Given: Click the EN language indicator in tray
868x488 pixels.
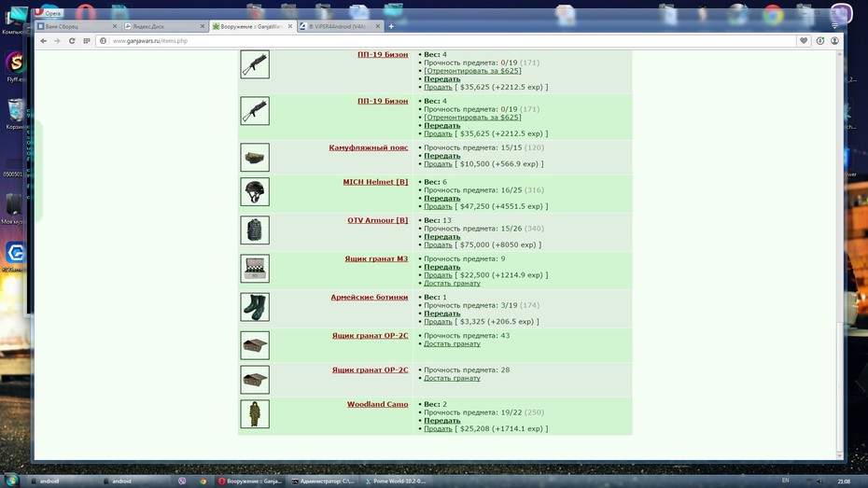Looking at the screenshot, I should click(786, 481).
